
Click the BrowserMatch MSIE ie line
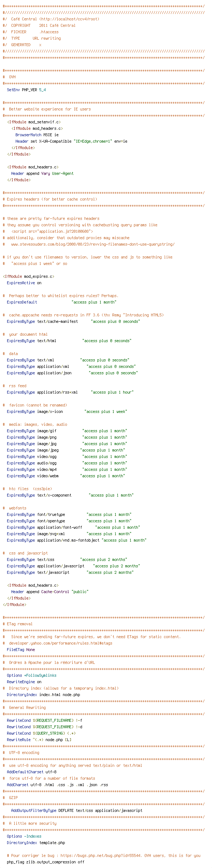click(x=37, y=135)
